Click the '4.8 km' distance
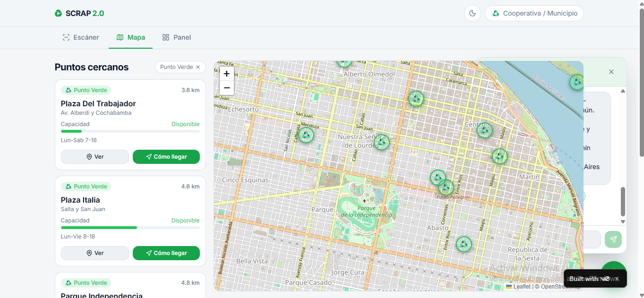 point(190,283)
